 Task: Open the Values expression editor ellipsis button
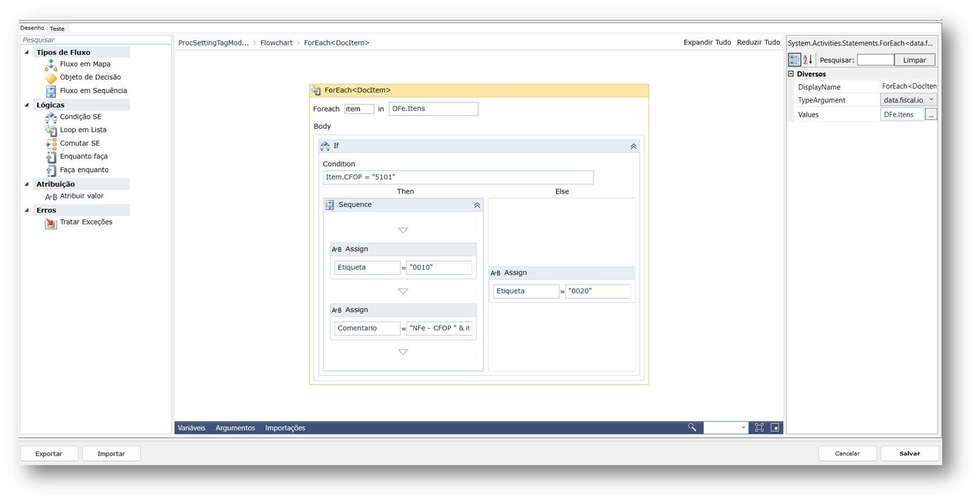pyautogui.click(x=931, y=115)
